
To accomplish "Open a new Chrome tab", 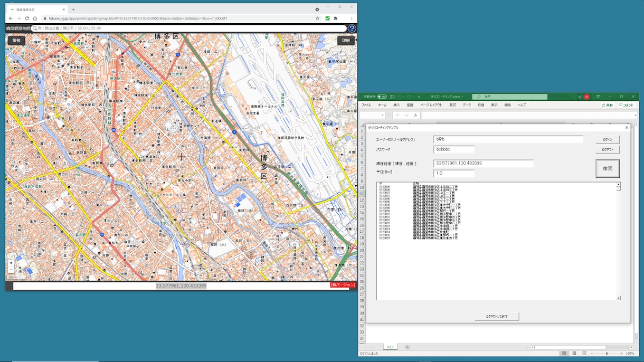I will click(x=73, y=9).
